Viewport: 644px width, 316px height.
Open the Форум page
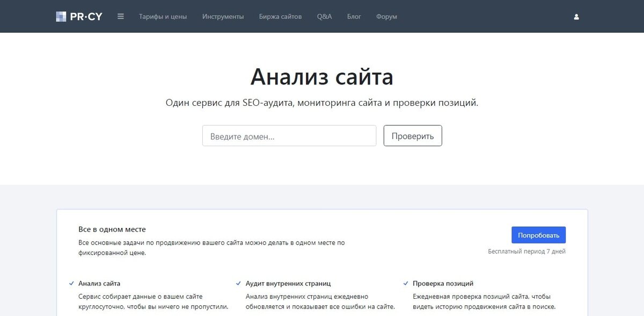click(386, 17)
